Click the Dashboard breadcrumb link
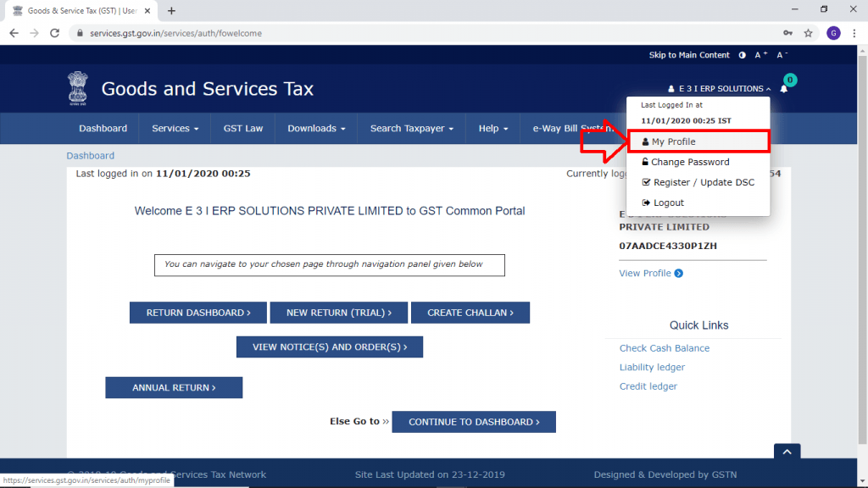This screenshot has width=868, height=488. (x=90, y=156)
